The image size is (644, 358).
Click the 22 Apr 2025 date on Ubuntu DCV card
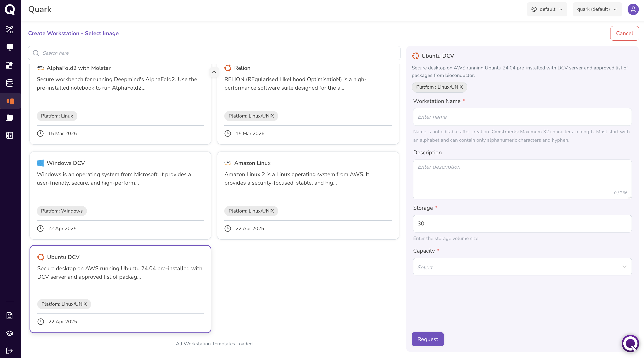[63, 322]
